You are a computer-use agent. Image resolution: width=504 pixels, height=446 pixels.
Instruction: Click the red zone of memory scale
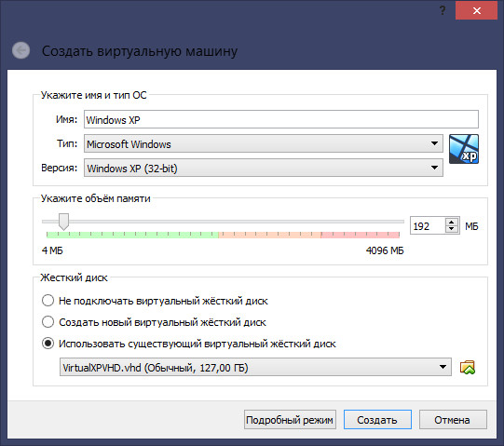pos(360,235)
